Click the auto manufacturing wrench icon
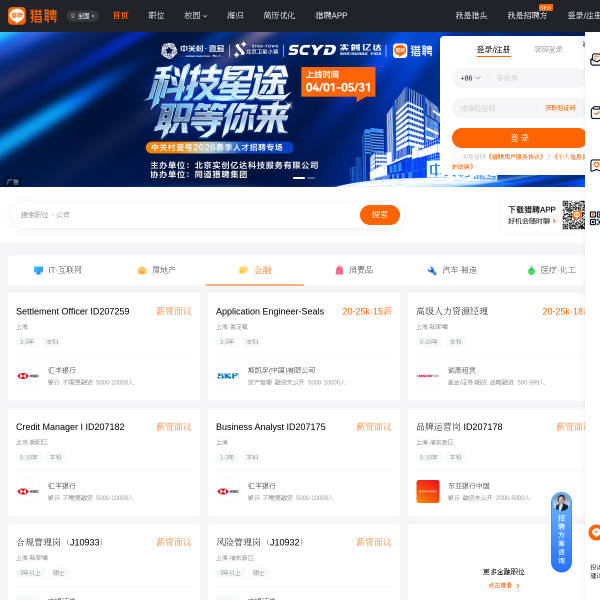This screenshot has width=600, height=600. [432, 271]
